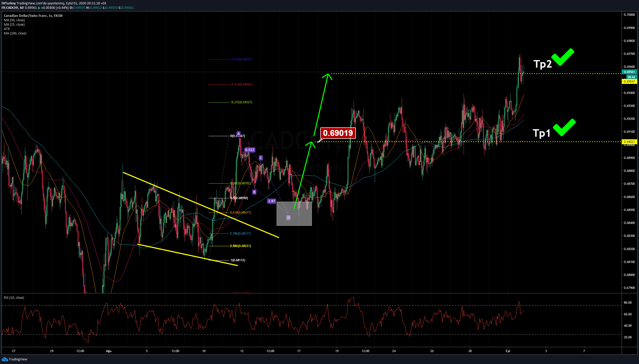Viewport: 639px width, 364px height.
Task: Click the current price tag 0.69561
Action: pos(629,72)
